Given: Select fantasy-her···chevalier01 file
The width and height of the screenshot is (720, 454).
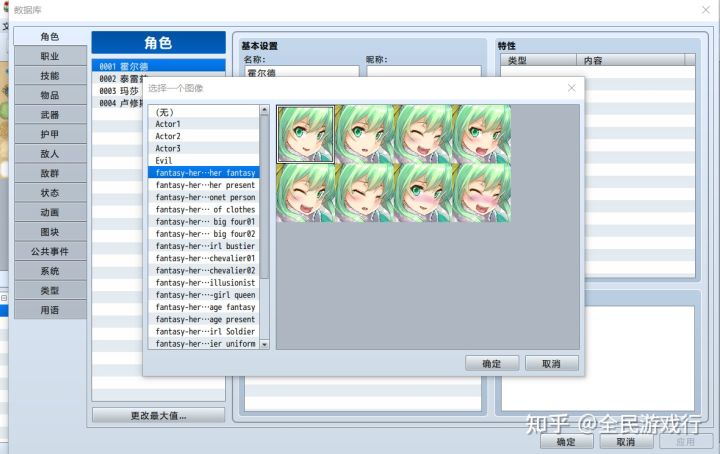Looking at the screenshot, I should click(x=204, y=258).
